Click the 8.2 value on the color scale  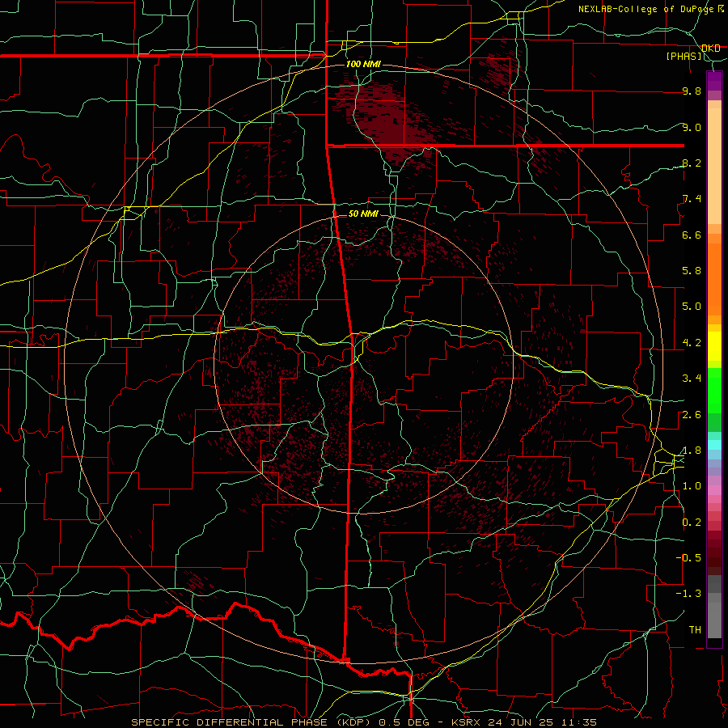pos(692,163)
